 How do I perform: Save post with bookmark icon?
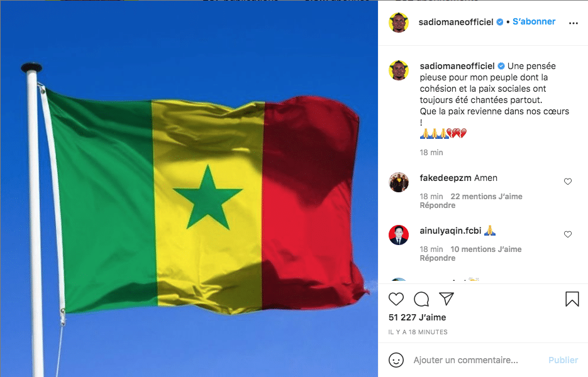tap(572, 299)
